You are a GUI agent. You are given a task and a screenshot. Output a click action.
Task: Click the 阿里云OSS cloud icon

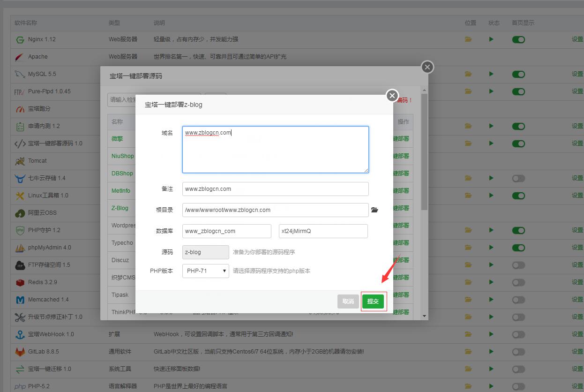(x=20, y=213)
